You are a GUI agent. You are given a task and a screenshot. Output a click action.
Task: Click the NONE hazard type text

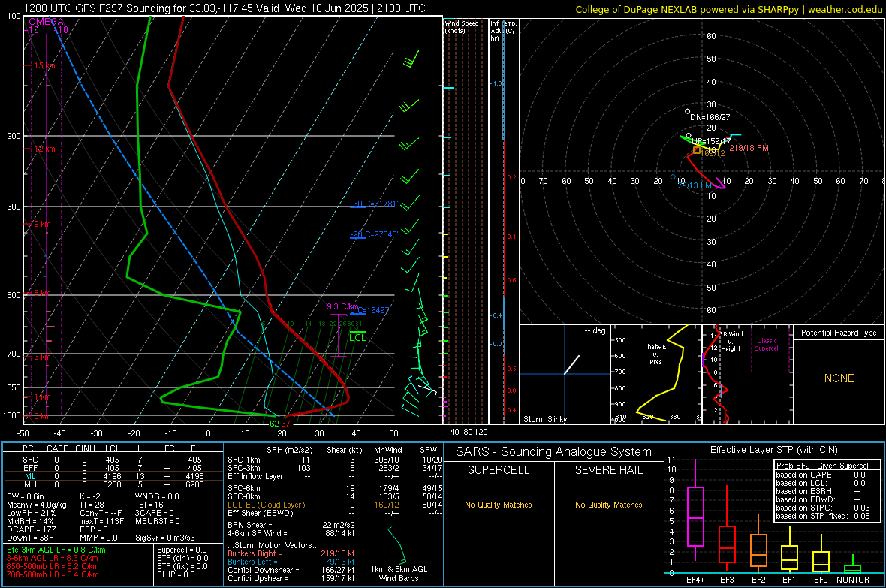point(839,378)
